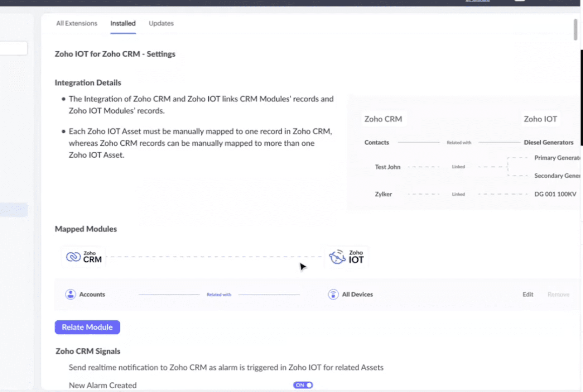This screenshot has height=392, width=583.
Task: Click the 'Zoho CRM Signals' heading
Action: tap(88, 351)
